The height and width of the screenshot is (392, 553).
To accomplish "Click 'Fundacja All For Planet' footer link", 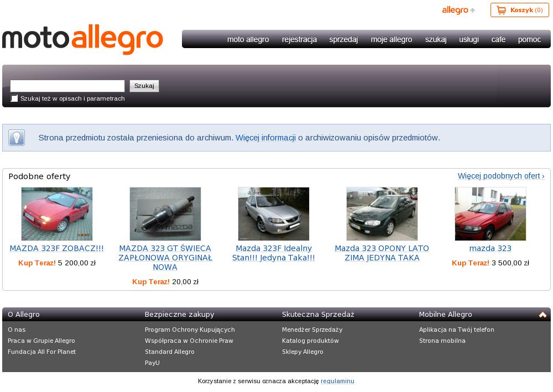I will click(x=41, y=352).
